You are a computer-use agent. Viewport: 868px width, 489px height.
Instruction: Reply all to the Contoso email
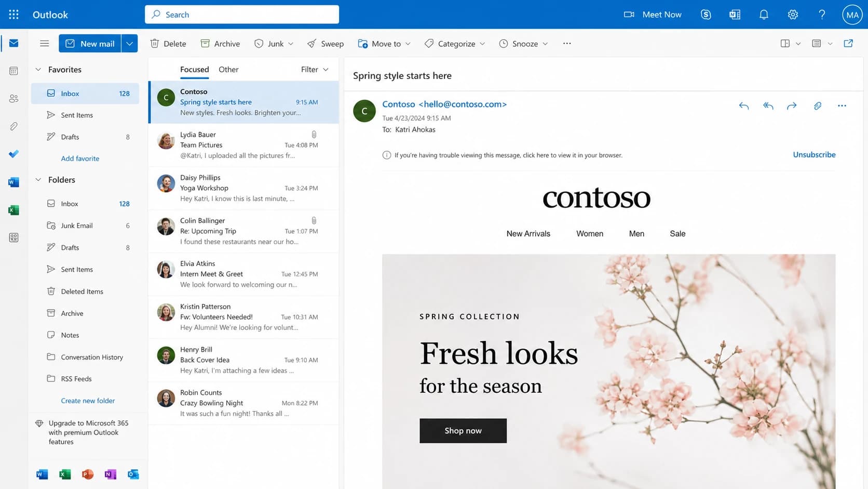tap(768, 106)
